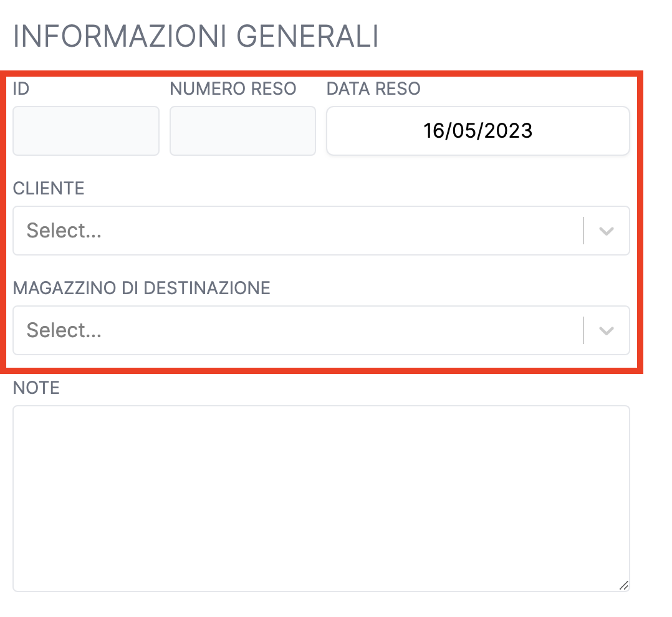
Task: Click the CLIENTE label text
Action: coord(49,188)
